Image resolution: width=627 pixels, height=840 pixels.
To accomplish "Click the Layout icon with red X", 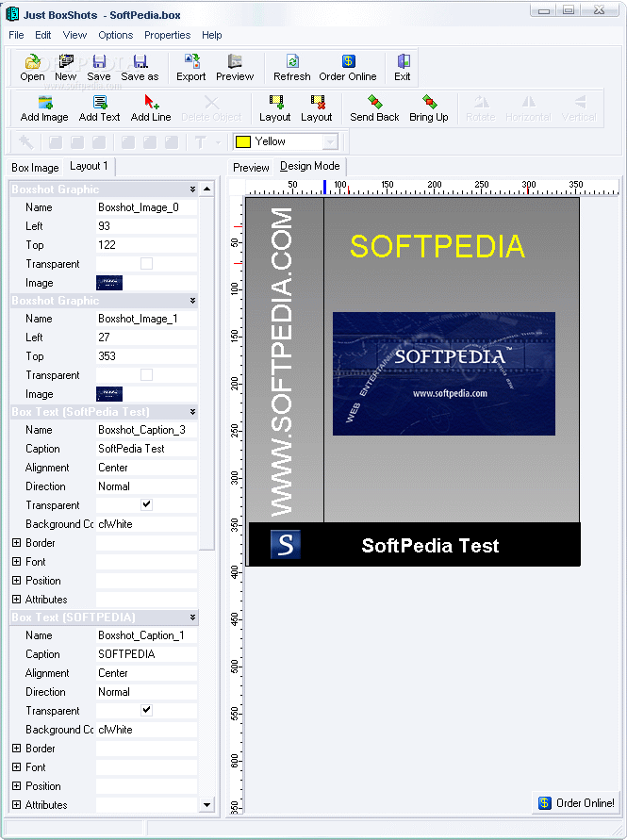I will (317, 108).
